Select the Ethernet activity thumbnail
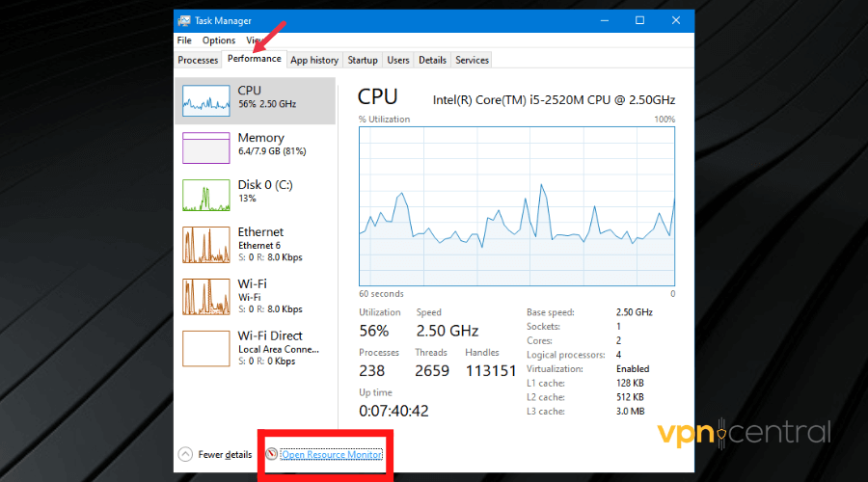This screenshot has width=868, height=482. coord(206,245)
